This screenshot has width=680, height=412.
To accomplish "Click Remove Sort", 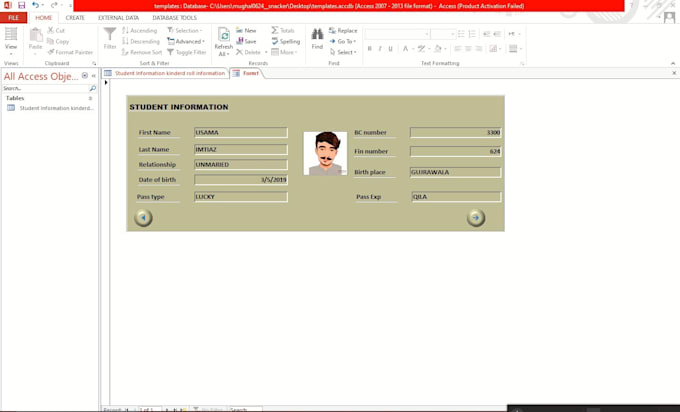I will coord(142,52).
